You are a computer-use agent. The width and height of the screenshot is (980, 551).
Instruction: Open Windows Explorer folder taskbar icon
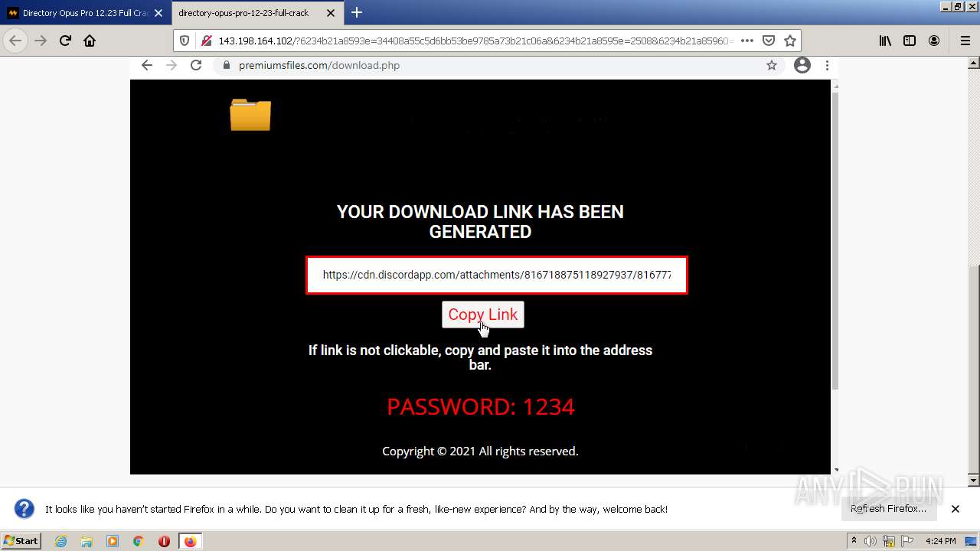coord(87,541)
